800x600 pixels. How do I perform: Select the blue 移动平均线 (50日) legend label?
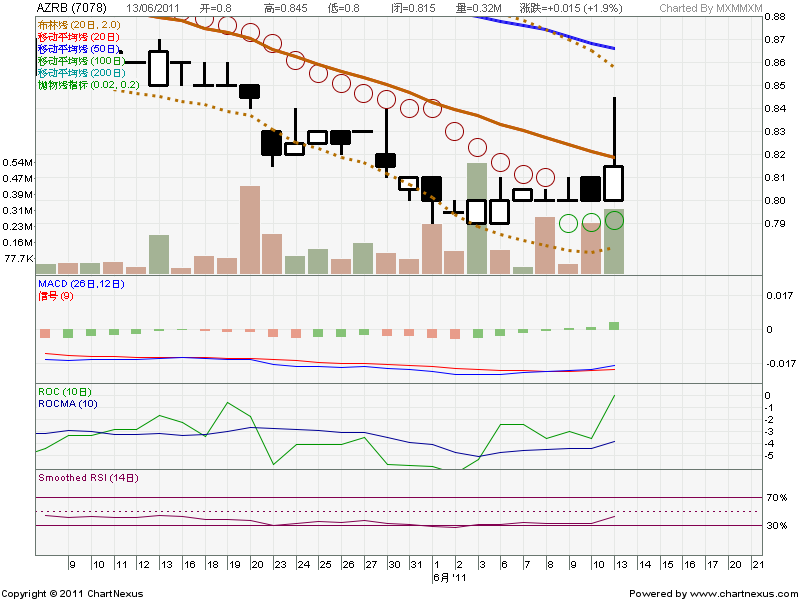77,49
